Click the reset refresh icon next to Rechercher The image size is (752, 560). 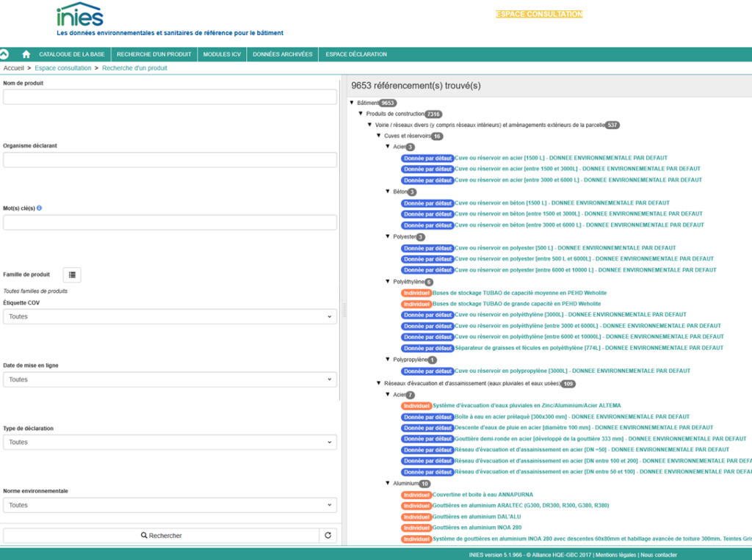click(328, 536)
